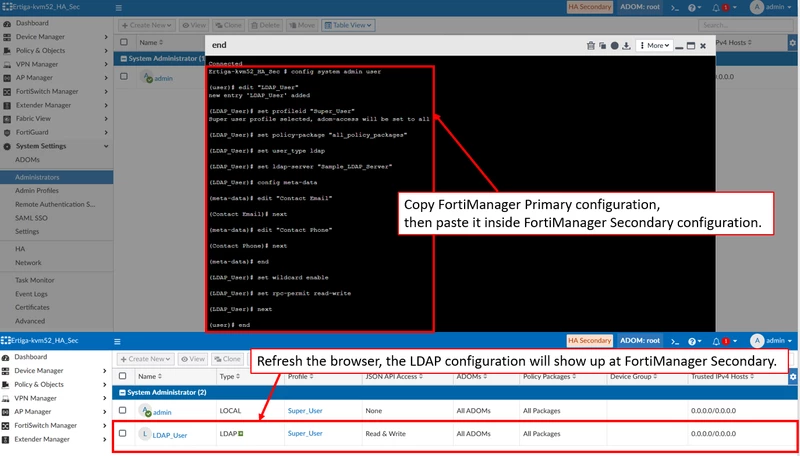Click the notification bell above the LDAP_User table

[x=716, y=341]
